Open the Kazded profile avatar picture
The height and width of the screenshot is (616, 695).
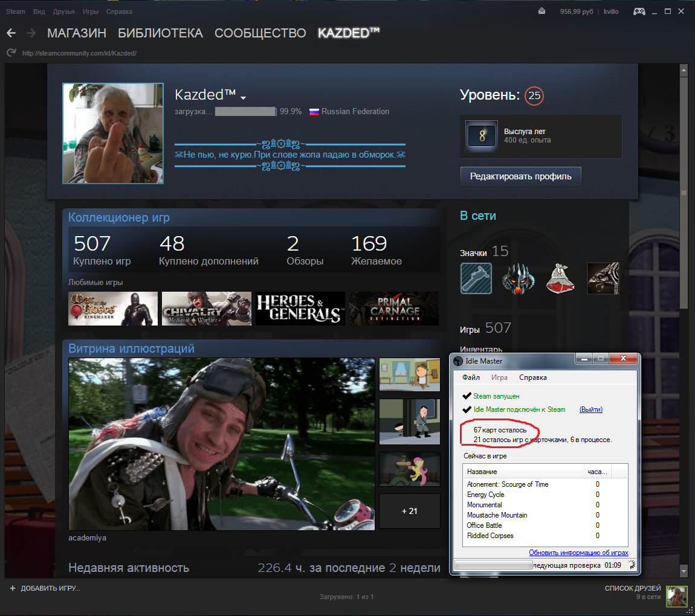[x=113, y=133]
